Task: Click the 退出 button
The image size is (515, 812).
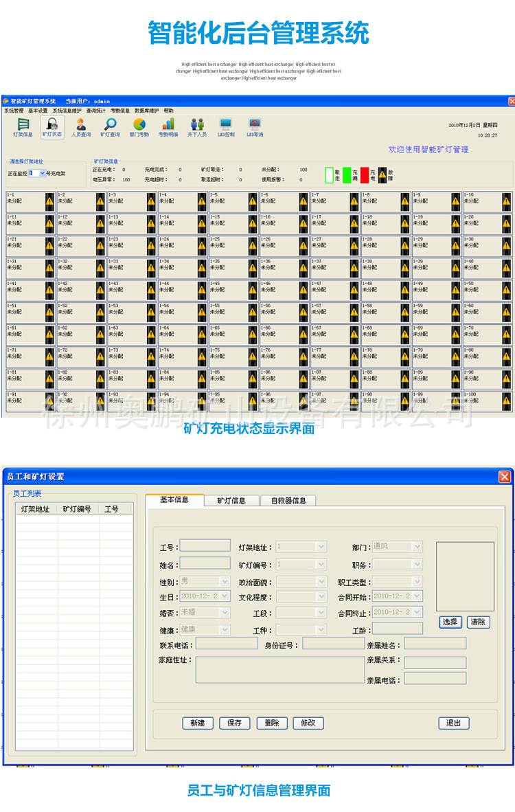Action: [x=454, y=723]
